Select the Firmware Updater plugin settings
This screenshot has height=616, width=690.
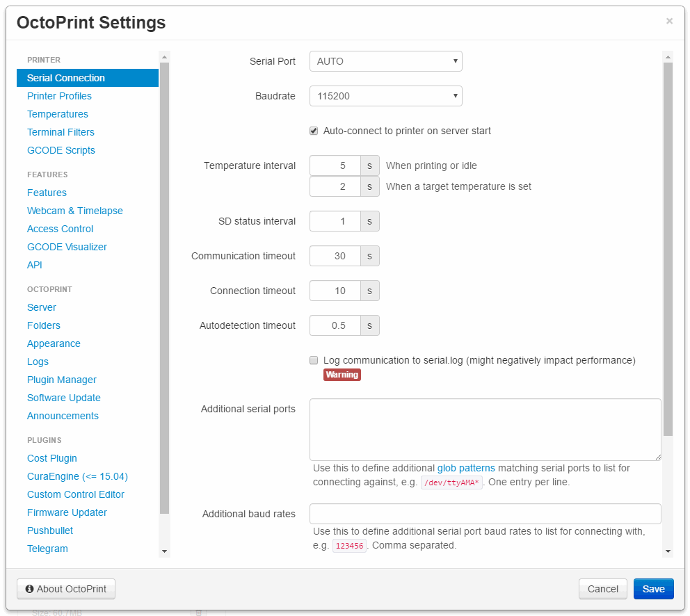point(67,512)
